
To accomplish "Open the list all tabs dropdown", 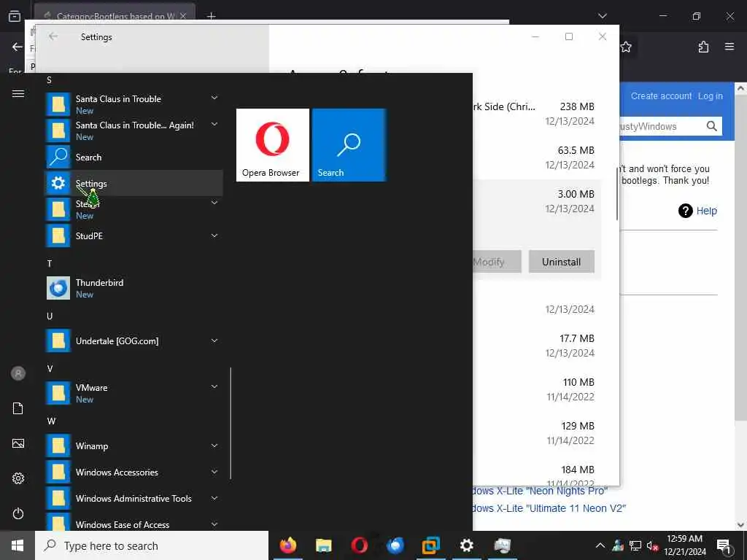I will click(603, 16).
